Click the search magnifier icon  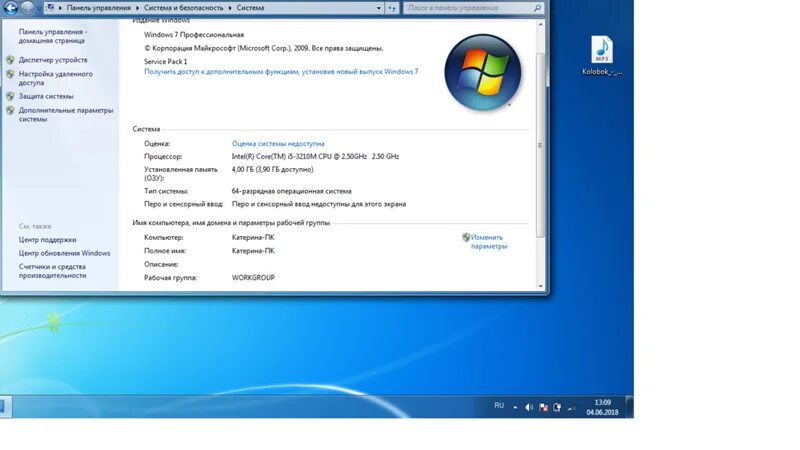(537, 8)
